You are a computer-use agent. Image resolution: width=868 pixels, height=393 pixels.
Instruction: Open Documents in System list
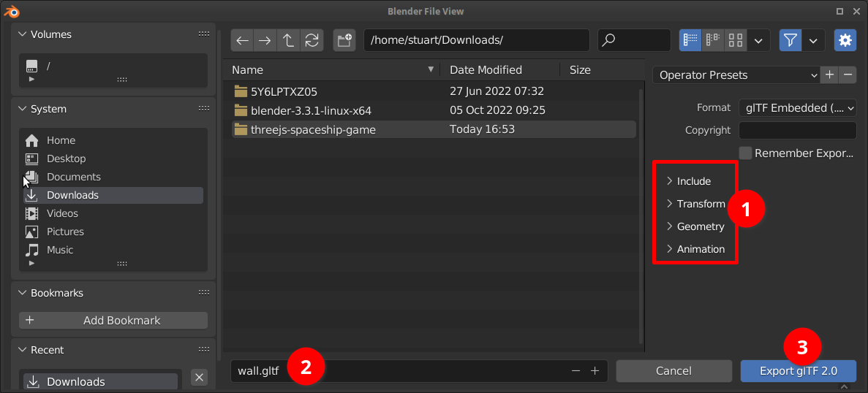(x=113, y=177)
